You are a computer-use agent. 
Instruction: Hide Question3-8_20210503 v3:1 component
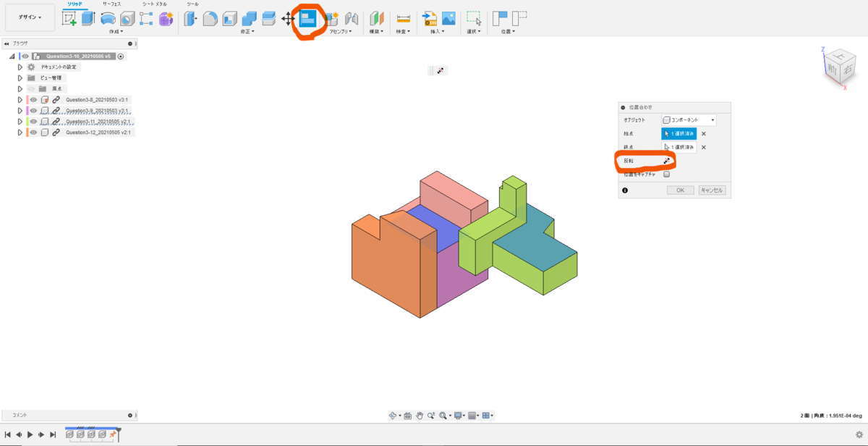tap(33, 100)
